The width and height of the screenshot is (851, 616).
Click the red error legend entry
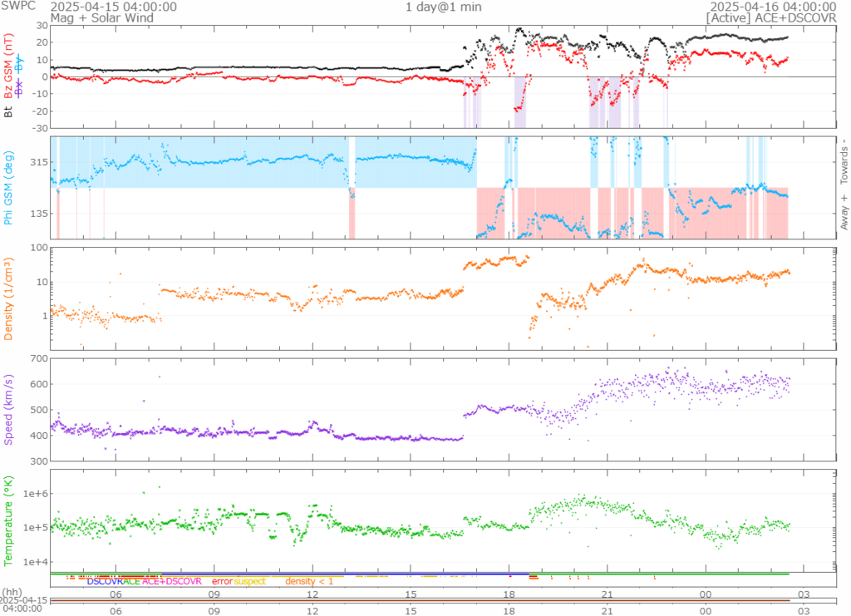pos(223,581)
